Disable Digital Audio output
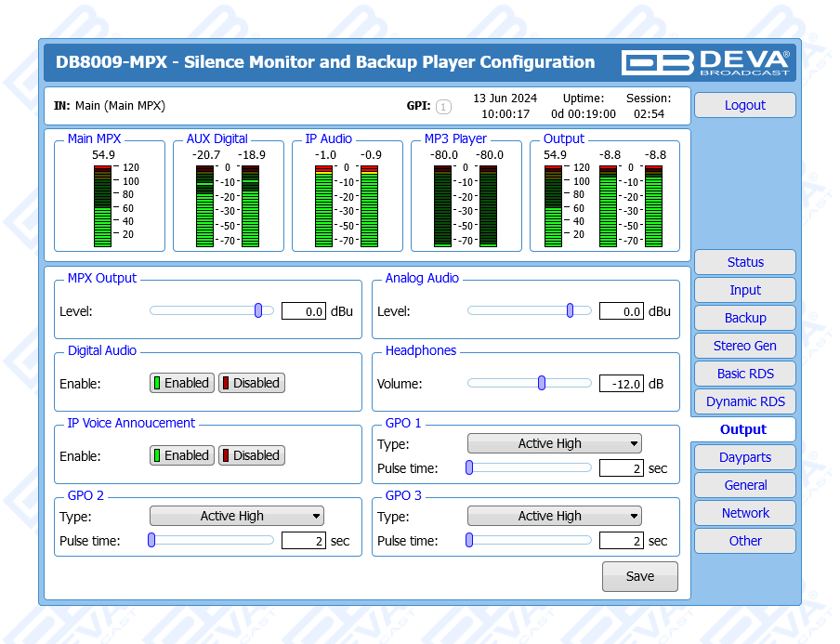Image resolution: width=840 pixels, height=644 pixels. [251, 383]
